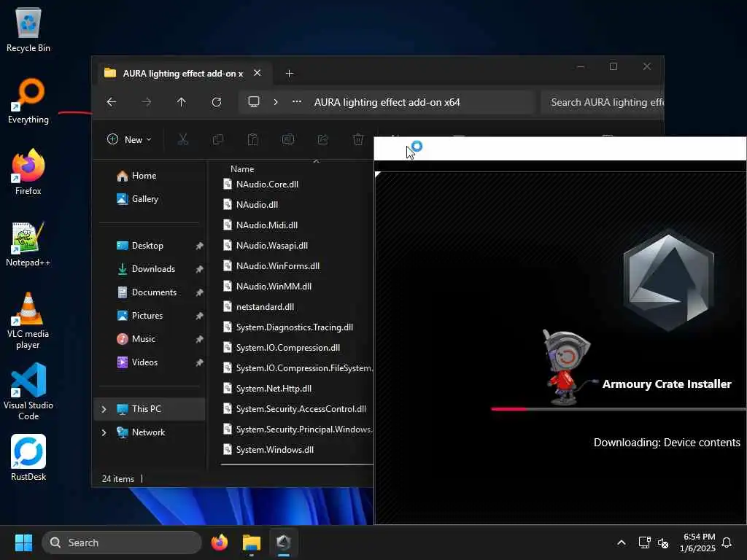The height and width of the screenshot is (560, 747).
Task: Open Visual Studio Code shortcut
Action: pyautogui.click(x=28, y=392)
